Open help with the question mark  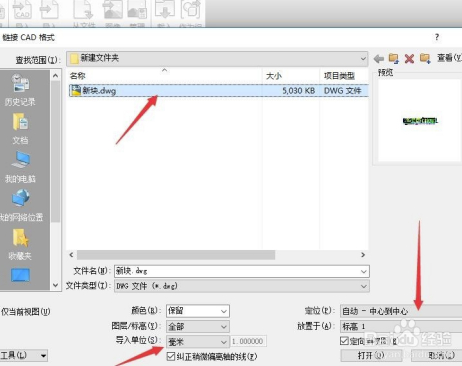coord(437,37)
